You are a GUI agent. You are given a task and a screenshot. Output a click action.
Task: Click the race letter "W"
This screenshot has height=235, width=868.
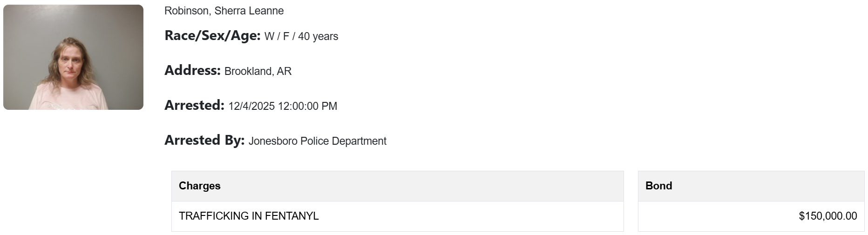[x=269, y=36]
